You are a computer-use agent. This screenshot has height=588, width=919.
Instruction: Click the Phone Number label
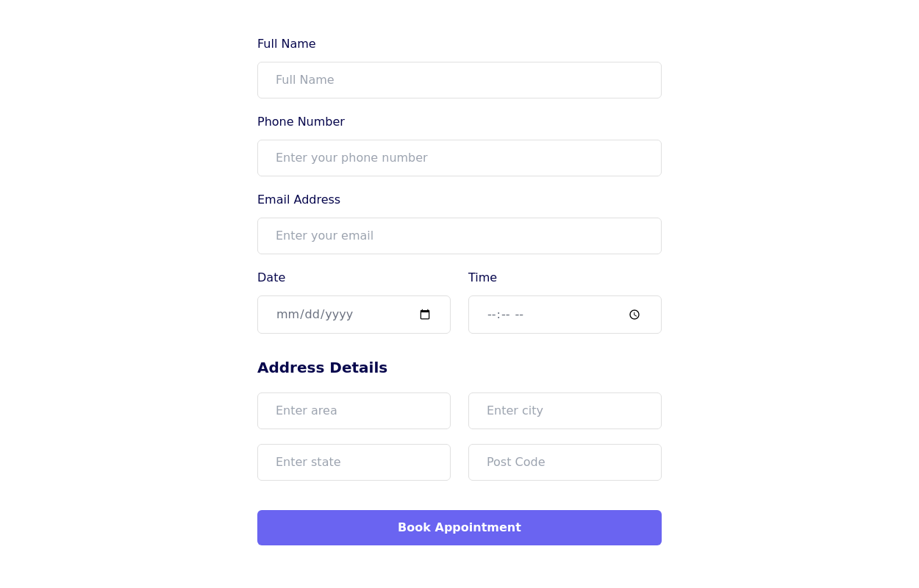coord(301,122)
